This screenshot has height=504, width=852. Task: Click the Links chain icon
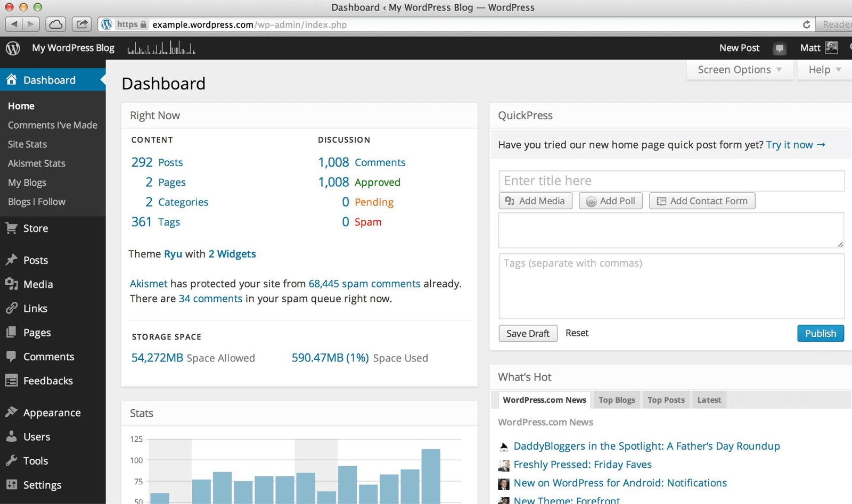(11, 308)
